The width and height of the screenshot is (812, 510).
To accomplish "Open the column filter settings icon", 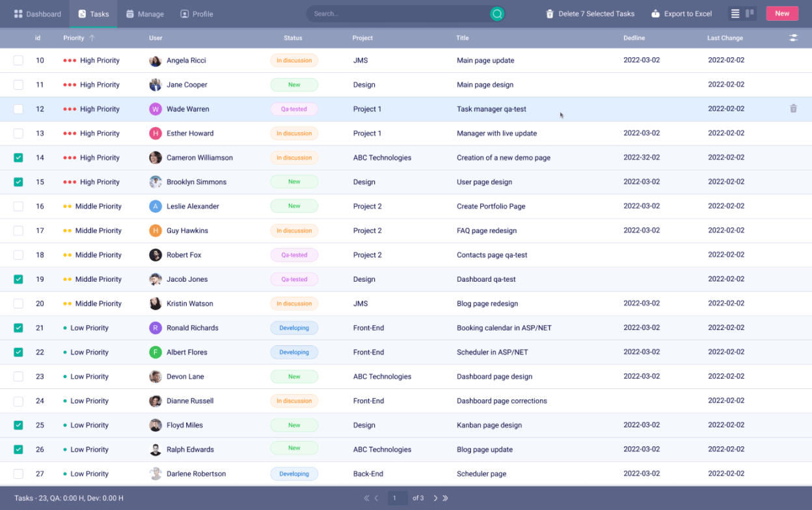I will [x=793, y=38].
